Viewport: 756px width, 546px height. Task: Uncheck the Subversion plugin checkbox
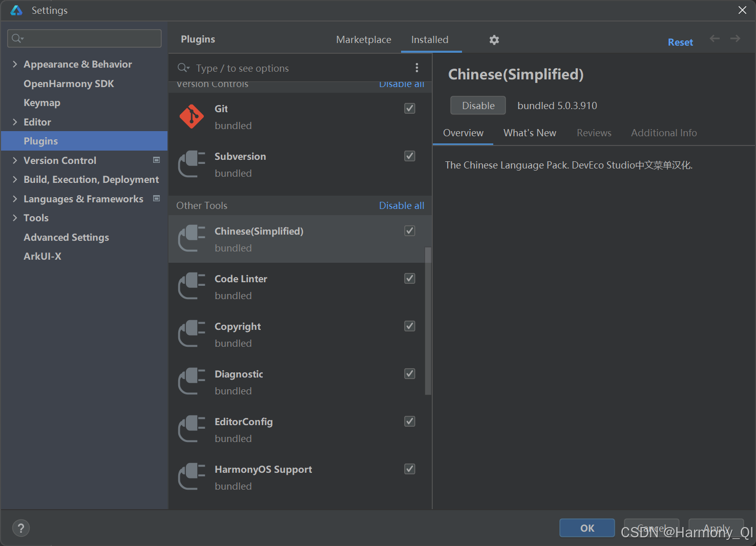[410, 156]
